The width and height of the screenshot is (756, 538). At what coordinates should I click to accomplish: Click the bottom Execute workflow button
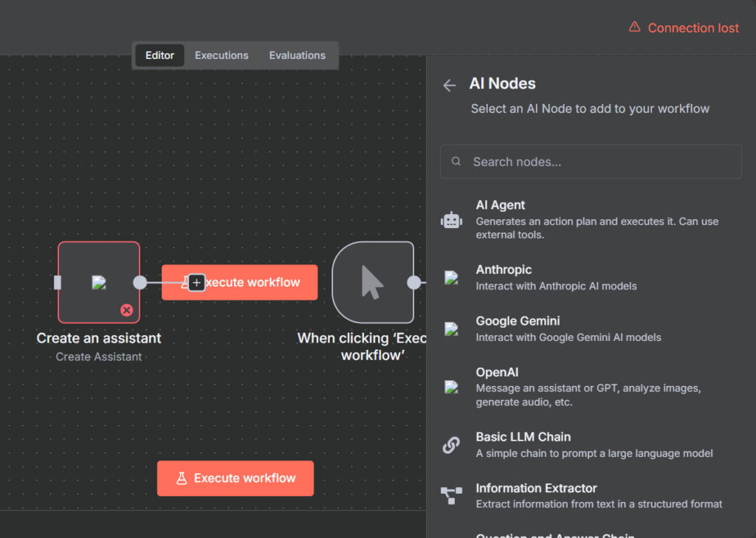(x=236, y=478)
